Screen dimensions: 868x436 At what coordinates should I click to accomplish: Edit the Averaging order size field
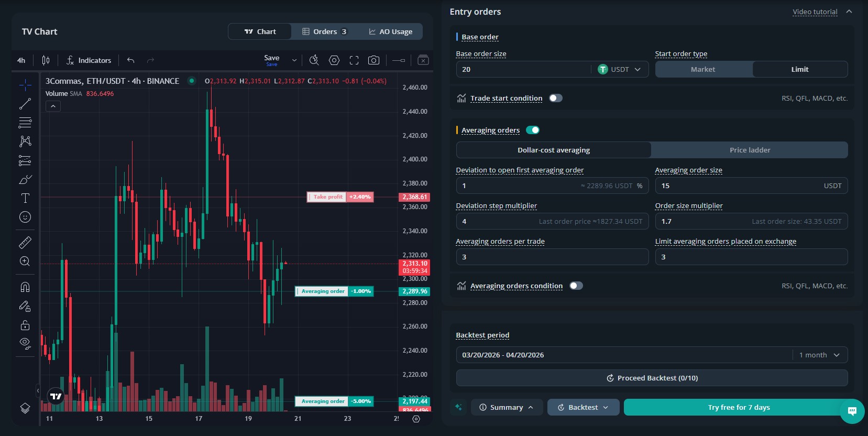pyautogui.click(x=751, y=186)
